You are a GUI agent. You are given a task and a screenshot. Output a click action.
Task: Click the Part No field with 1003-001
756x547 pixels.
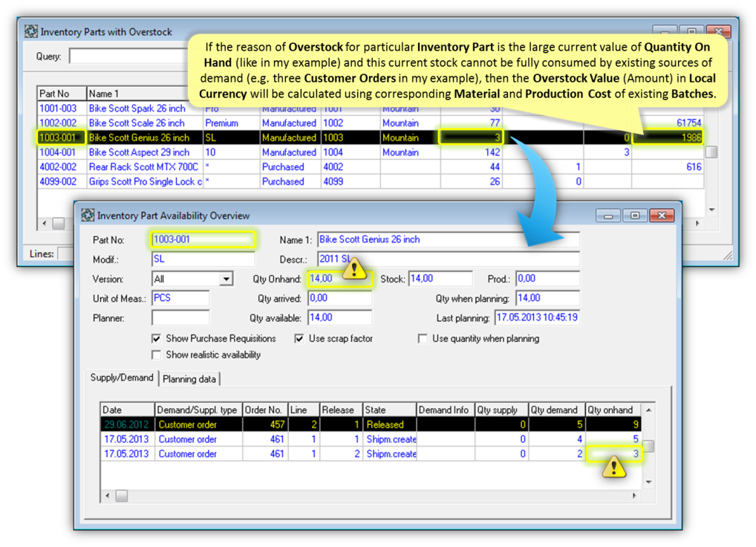[x=203, y=239]
